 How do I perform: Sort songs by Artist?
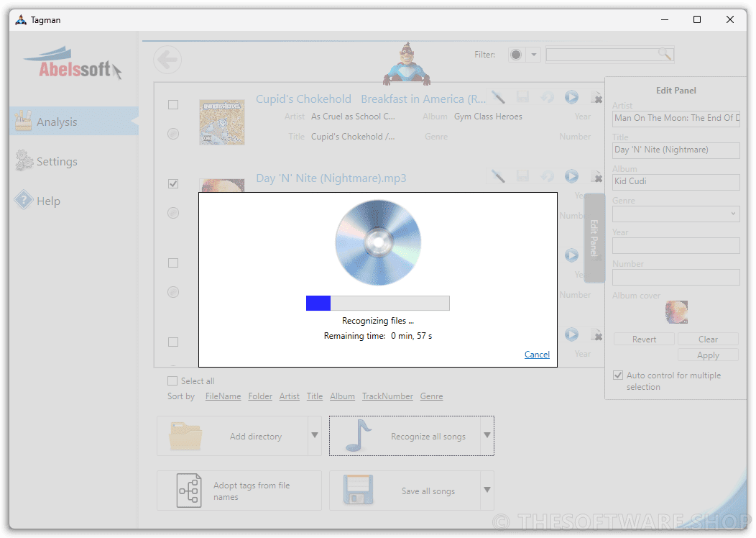290,396
